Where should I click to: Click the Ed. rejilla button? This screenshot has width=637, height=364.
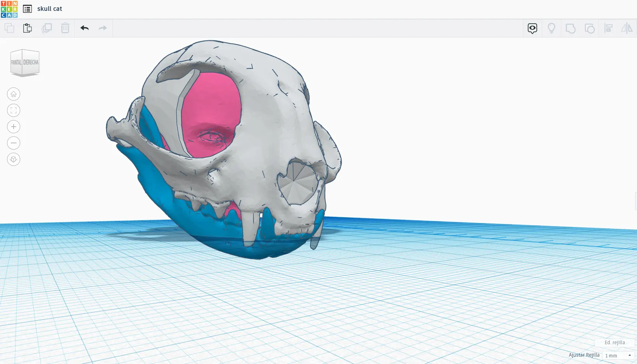click(614, 343)
